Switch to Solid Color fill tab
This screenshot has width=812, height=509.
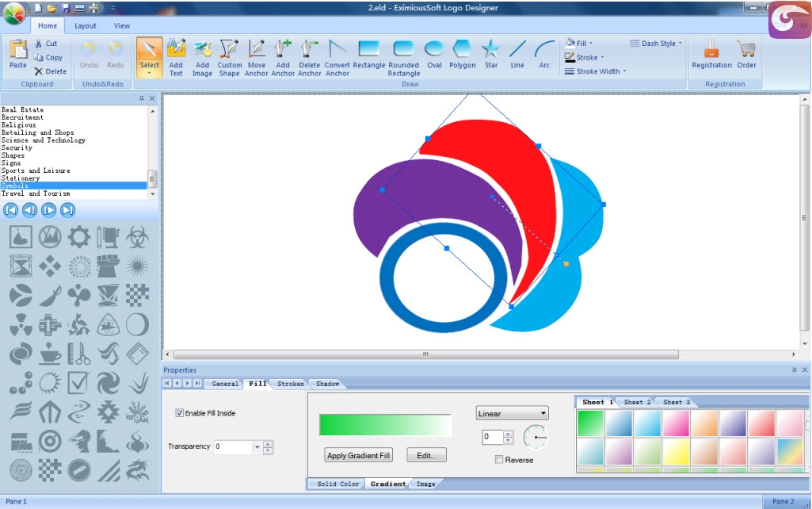click(337, 484)
